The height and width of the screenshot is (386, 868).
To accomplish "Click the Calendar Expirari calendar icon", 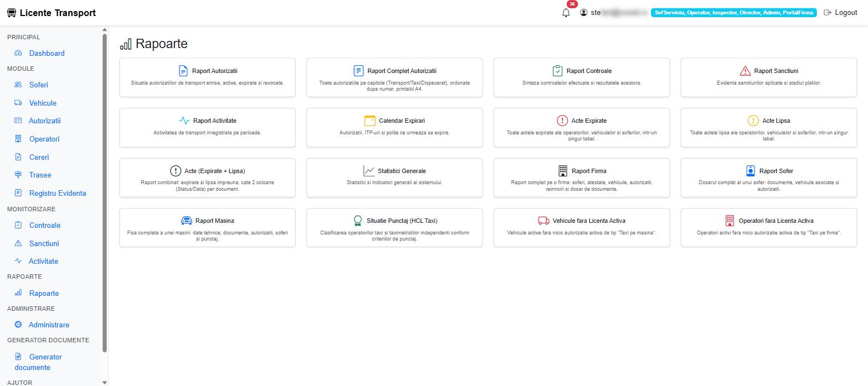I will 370,121.
